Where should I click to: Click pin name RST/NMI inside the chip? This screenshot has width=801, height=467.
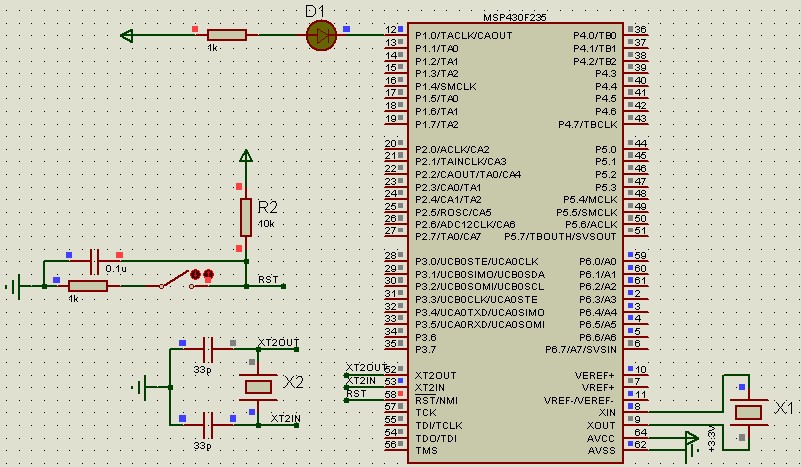(x=436, y=401)
